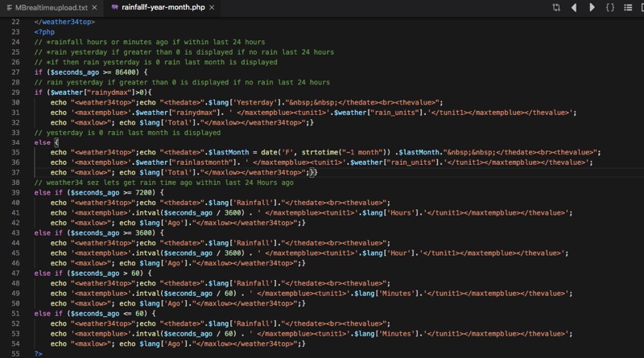Image resolution: width=644 pixels, height=358 pixels.
Task: Click the compare changes icon in the editor toolbar
Action: coord(556,7)
